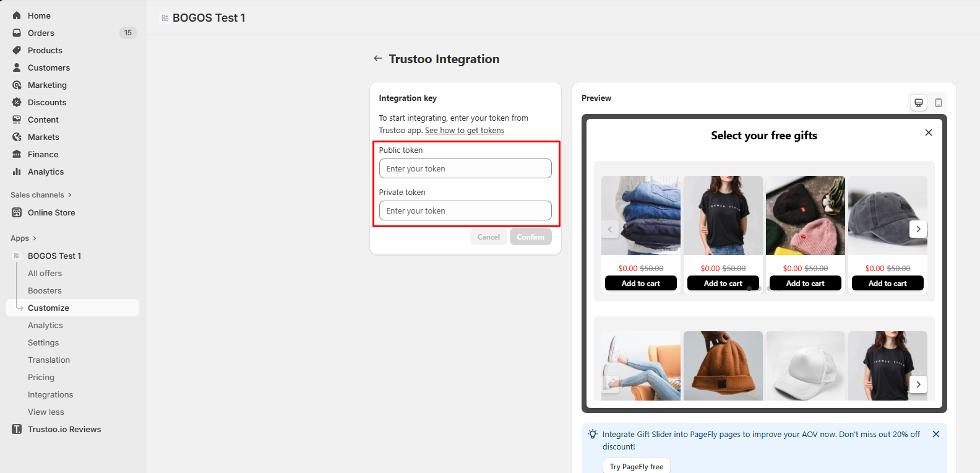
Task: Expand the Apps section chevron
Action: (x=34, y=238)
